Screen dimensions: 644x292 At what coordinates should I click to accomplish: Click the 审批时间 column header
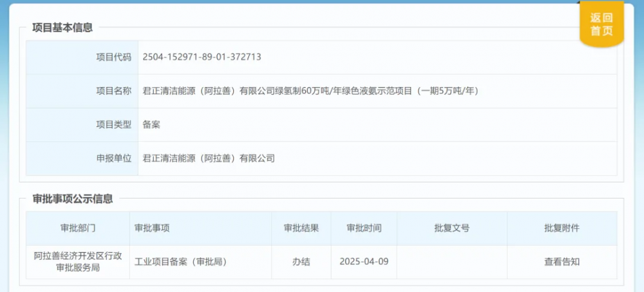click(x=364, y=228)
